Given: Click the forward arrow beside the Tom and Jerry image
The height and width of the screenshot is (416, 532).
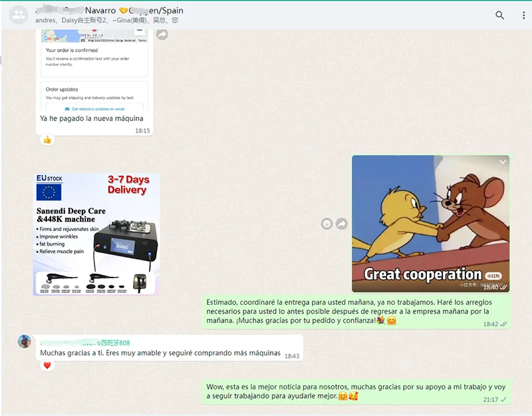Looking at the screenshot, I should coord(342,224).
